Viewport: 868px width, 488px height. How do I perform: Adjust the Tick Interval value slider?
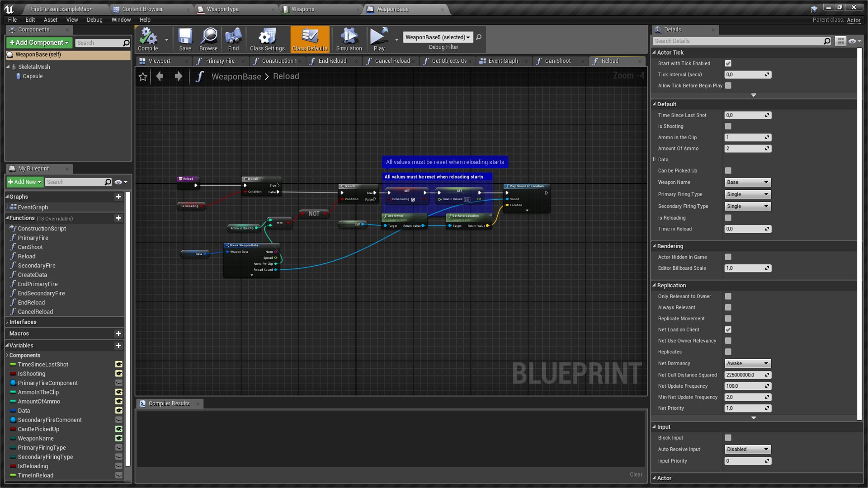(x=747, y=75)
